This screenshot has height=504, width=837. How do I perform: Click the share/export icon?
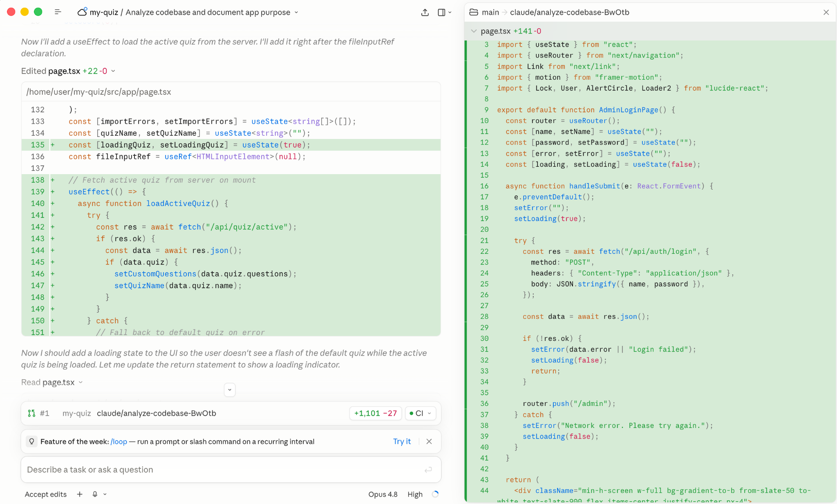click(425, 12)
